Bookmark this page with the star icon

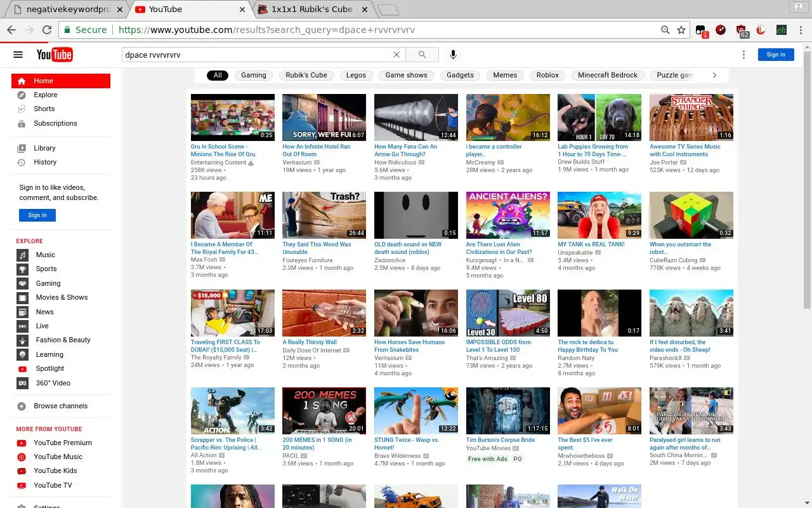click(x=681, y=30)
